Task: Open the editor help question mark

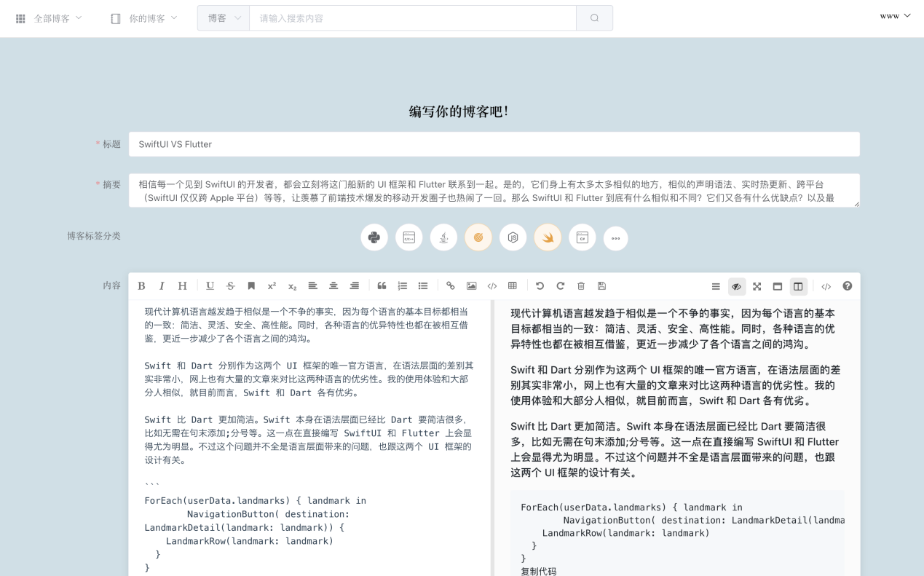Action: click(x=848, y=286)
